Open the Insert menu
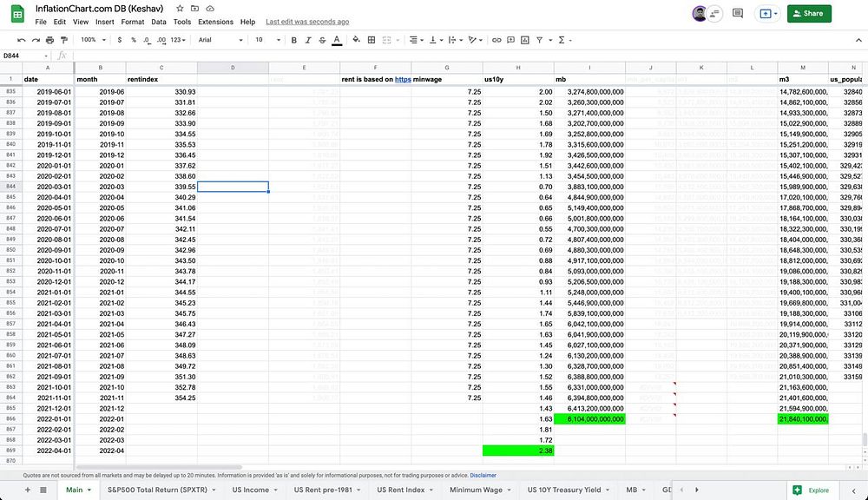This screenshot has width=868, height=500. coord(105,22)
